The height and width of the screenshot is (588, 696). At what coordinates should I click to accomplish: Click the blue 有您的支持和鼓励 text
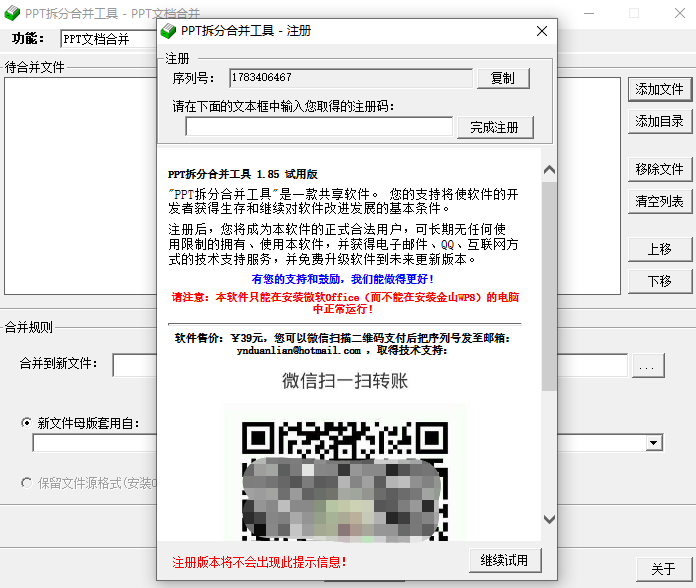point(342,279)
